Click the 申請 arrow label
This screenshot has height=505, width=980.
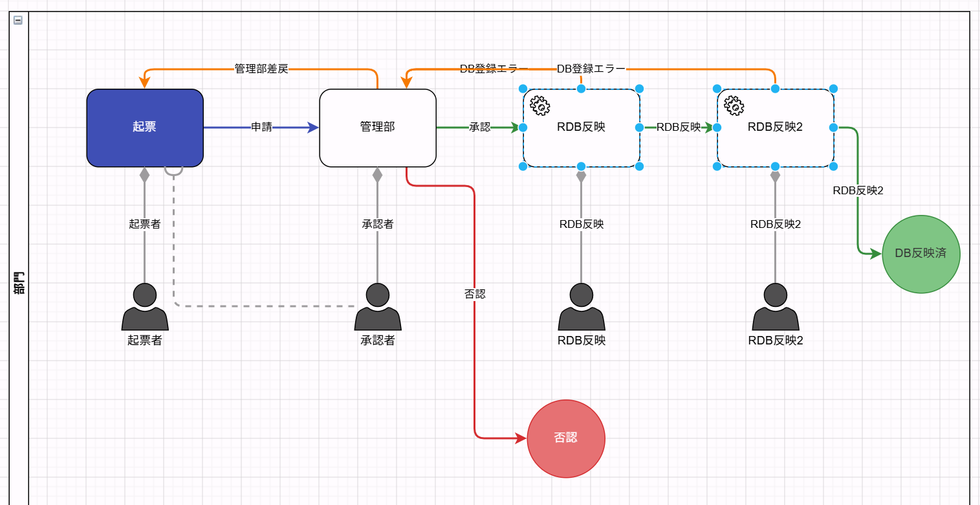(261, 128)
